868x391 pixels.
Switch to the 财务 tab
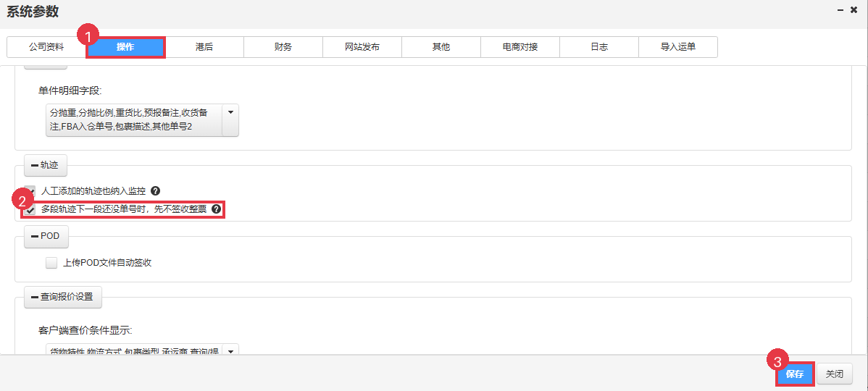pyautogui.click(x=283, y=47)
